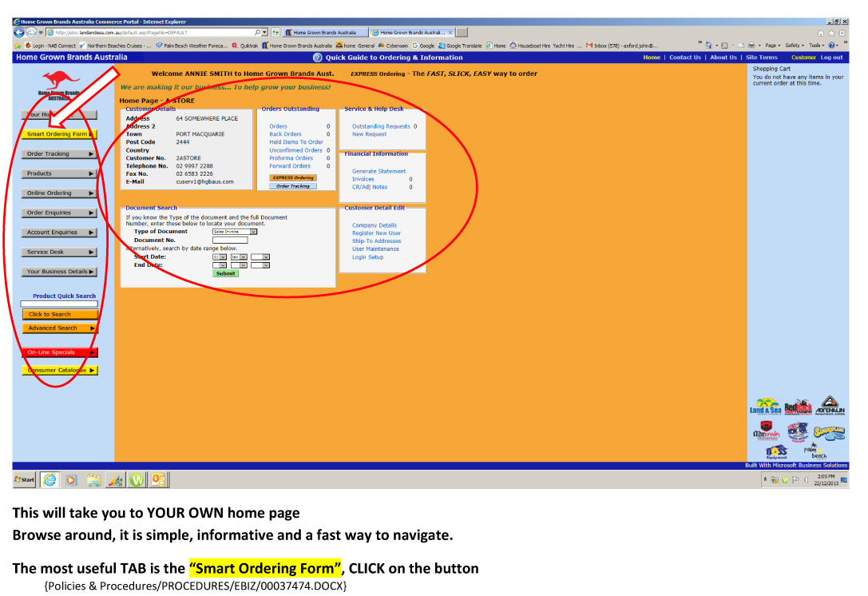Click the Land & Sea brand logo
The image size is (868, 596).
(765, 407)
